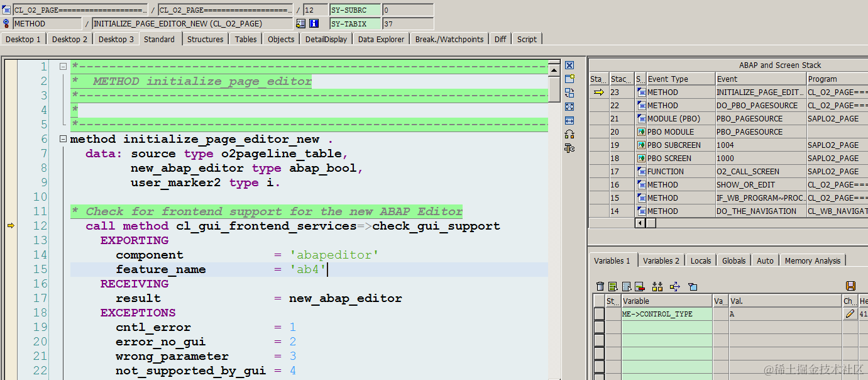This screenshot has height=380, width=868.
Task: Click the Variable column header
Action: coord(667,301)
